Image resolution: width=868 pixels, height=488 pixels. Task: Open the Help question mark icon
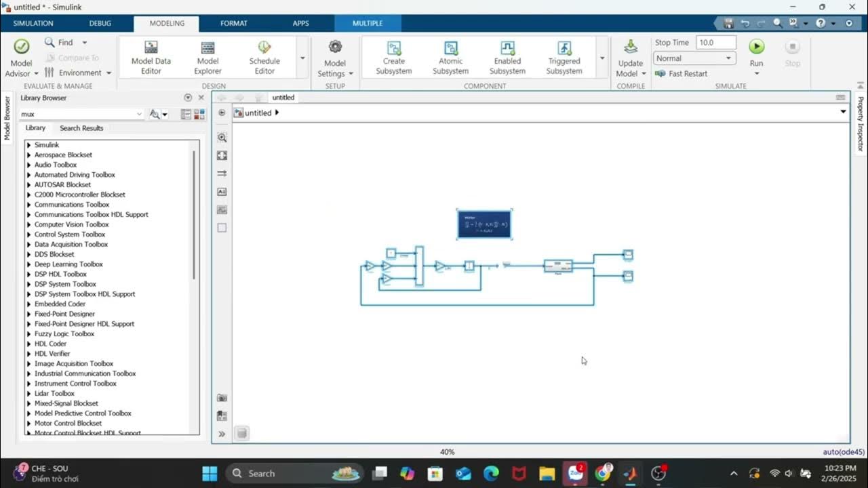pyautogui.click(x=821, y=23)
